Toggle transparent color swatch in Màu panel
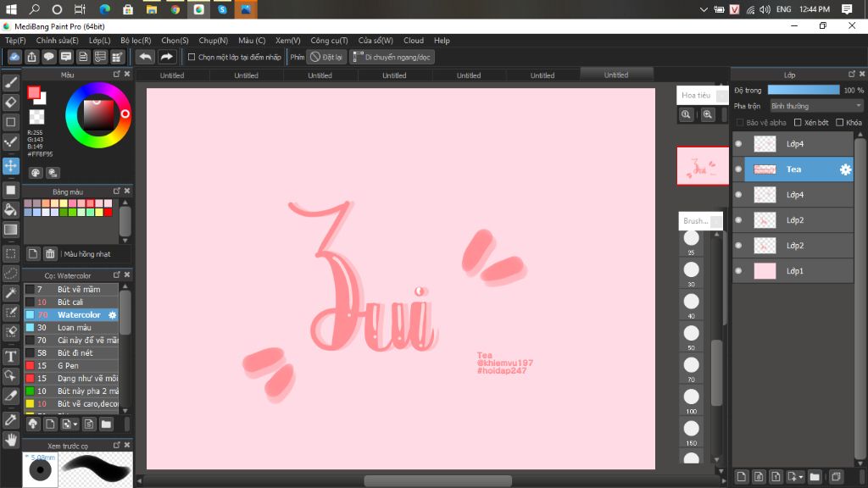 click(36, 117)
